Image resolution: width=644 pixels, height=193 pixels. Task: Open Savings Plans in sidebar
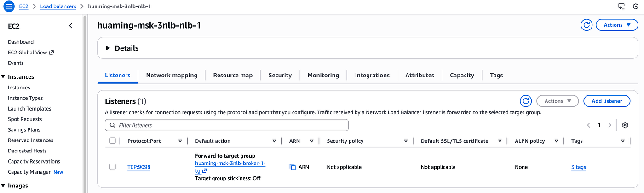coord(24,130)
